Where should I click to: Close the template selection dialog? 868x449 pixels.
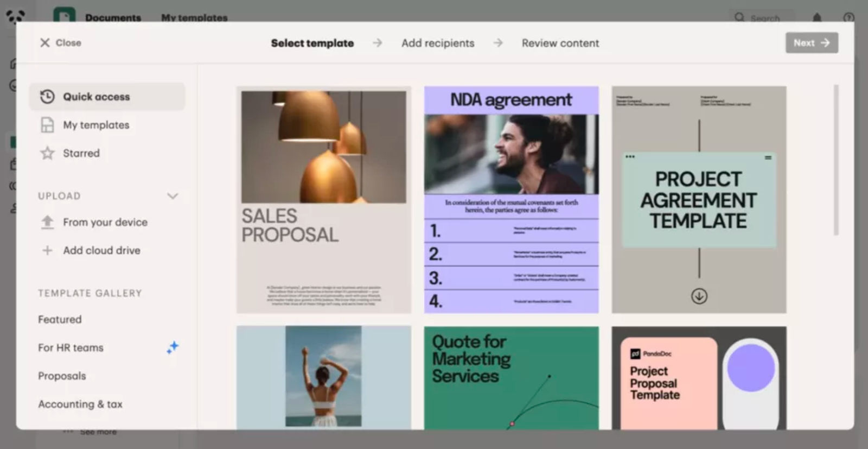60,43
